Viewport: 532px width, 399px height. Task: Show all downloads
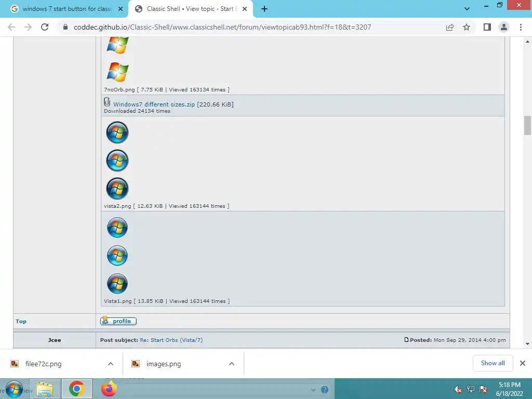tap(493, 363)
